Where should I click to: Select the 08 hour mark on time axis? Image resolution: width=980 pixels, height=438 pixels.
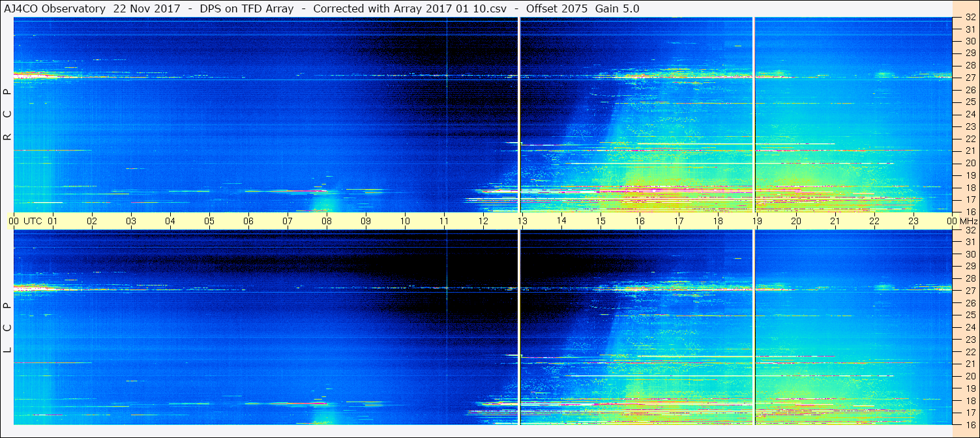tap(327, 221)
